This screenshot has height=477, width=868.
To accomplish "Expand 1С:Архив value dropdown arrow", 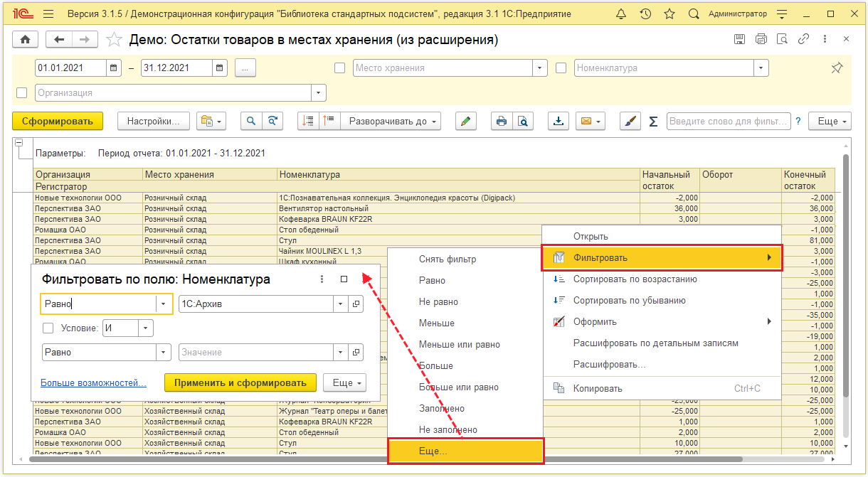I will [342, 304].
